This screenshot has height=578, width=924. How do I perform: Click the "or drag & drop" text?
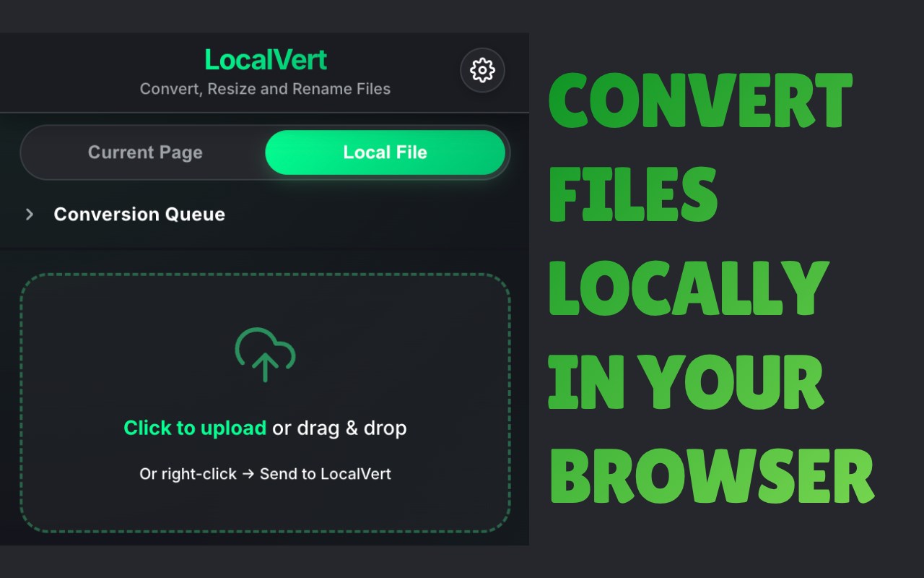pos(339,428)
